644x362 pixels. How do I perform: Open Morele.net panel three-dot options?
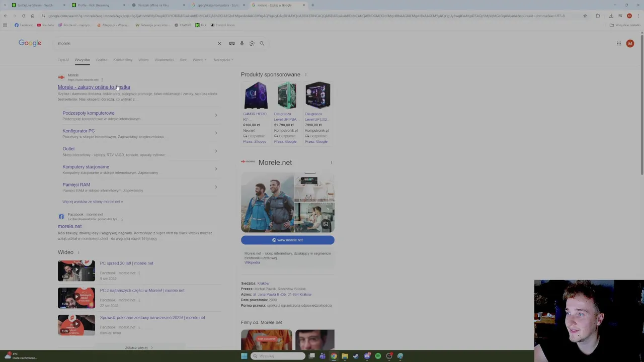tap(331, 163)
